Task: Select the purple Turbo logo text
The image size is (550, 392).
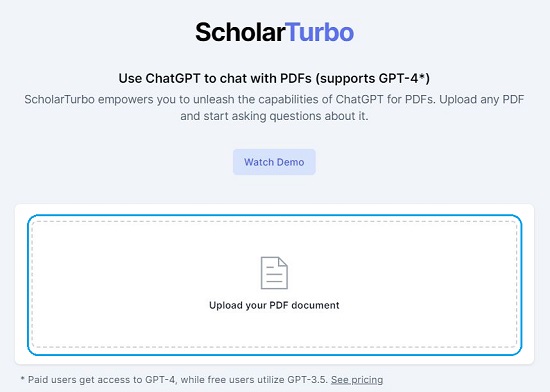Action: click(x=319, y=32)
